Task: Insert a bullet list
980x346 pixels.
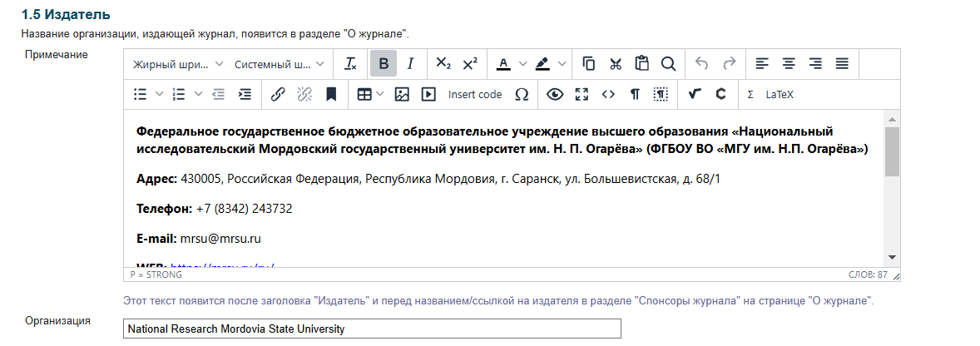Action: (x=141, y=94)
